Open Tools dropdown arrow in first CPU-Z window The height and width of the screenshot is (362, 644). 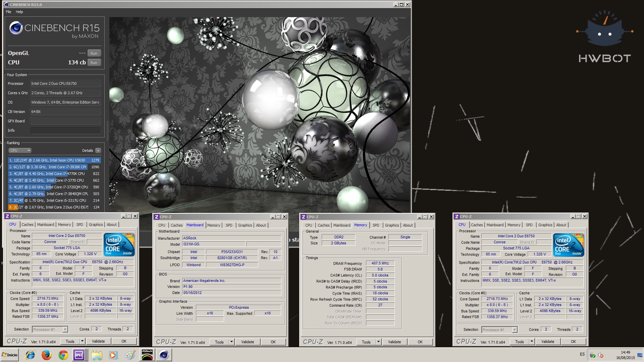(x=82, y=341)
